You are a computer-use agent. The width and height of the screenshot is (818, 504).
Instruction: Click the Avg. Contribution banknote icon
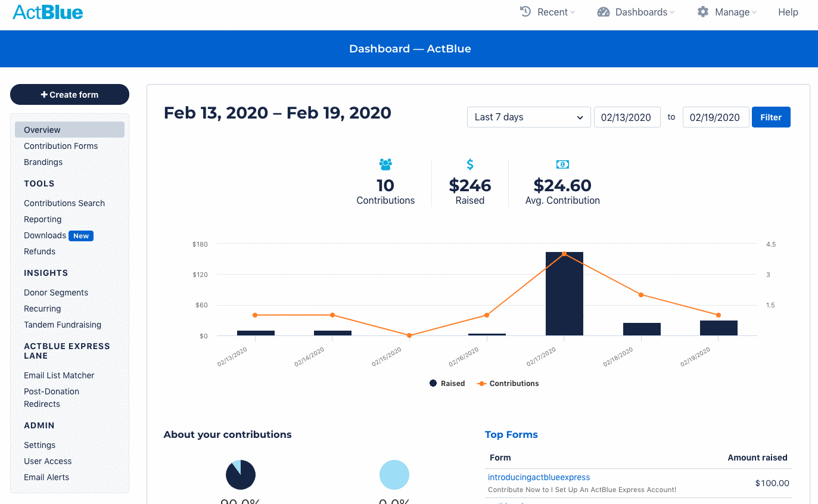tap(562, 164)
